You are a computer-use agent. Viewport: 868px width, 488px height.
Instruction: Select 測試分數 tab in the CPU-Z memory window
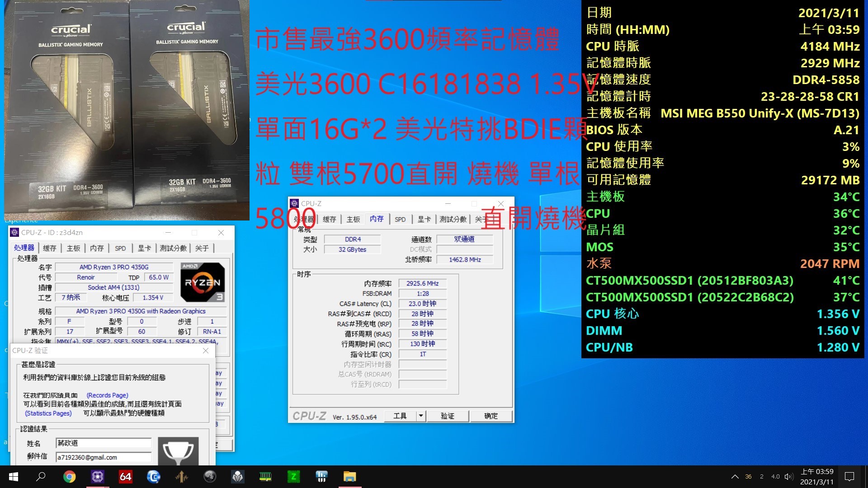point(453,219)
